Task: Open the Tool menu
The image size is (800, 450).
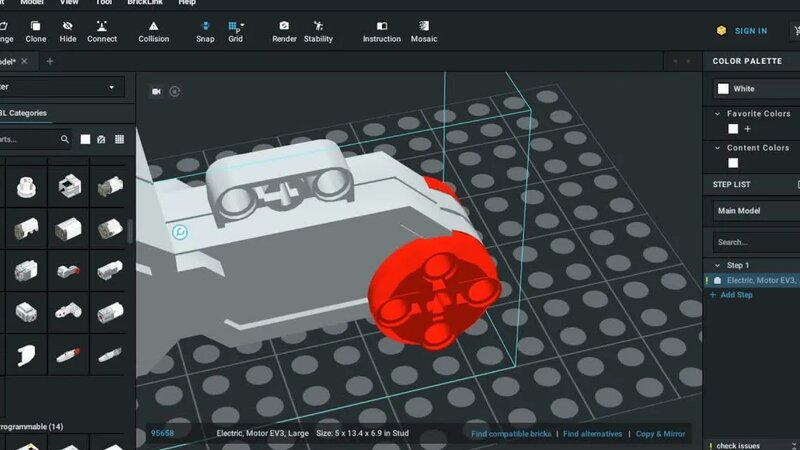Action: coord(104,3)
